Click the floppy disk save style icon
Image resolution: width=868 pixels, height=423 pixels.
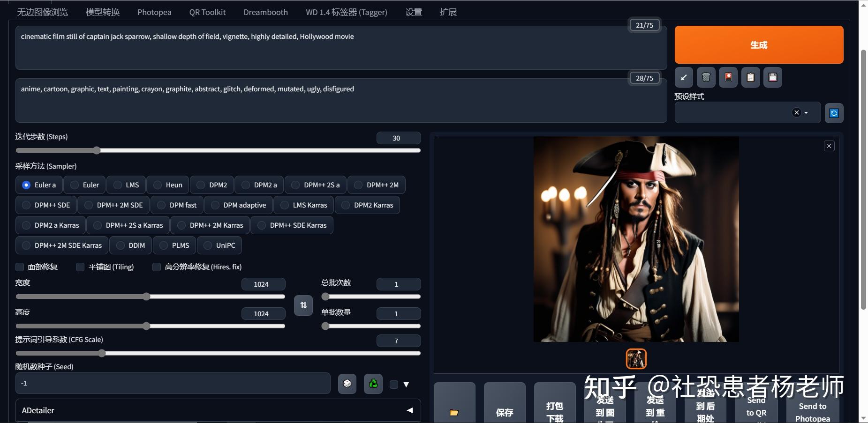pyautogui.click(x=773, y=77)
